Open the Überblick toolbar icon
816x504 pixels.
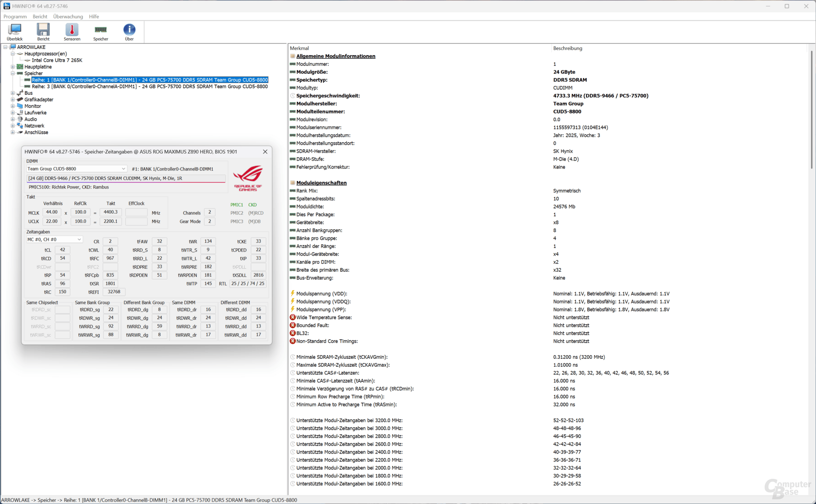click(14, 32)
